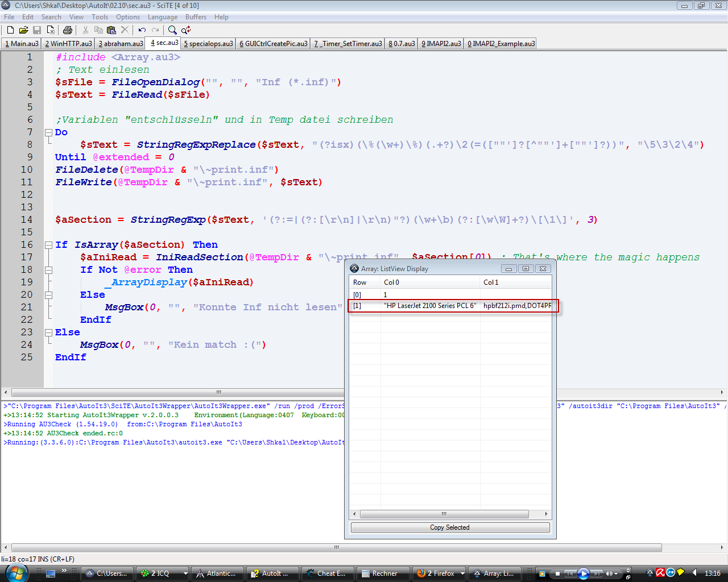Click the Copy Selected button
The height and width of the screenshot is (582, 728).
pyautogui.click(x=450, y=527)
